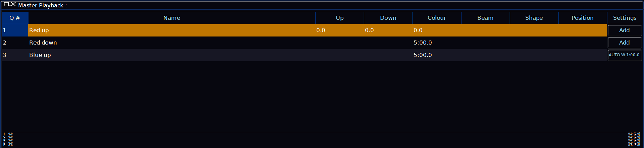Select the Red down cue name
The image size is (644, 148).
click(x=172, y=43)
